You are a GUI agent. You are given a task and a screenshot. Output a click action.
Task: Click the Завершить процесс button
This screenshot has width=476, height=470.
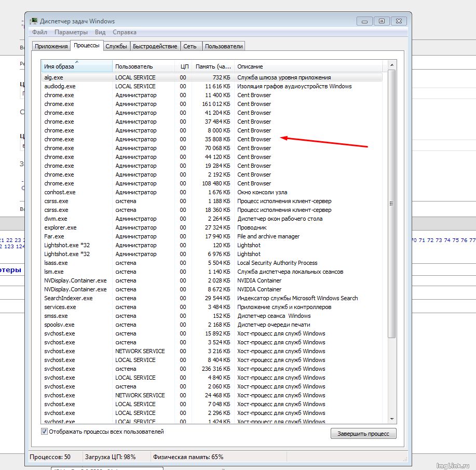[x=363, y=434]
